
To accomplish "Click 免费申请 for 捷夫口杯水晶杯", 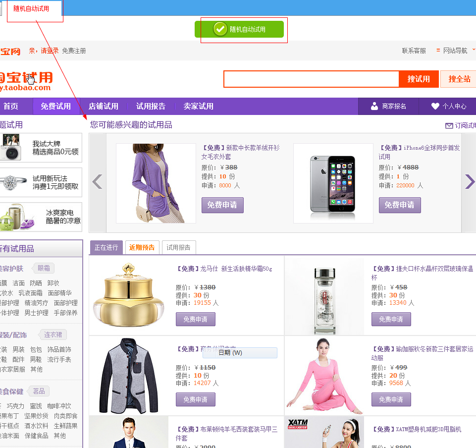I will tap(391, 319).
